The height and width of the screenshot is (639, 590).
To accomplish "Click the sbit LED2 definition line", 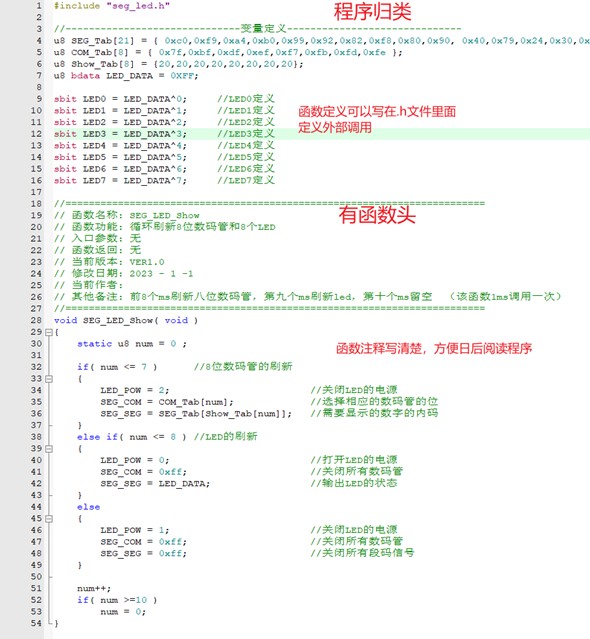I will coord(164,122).
